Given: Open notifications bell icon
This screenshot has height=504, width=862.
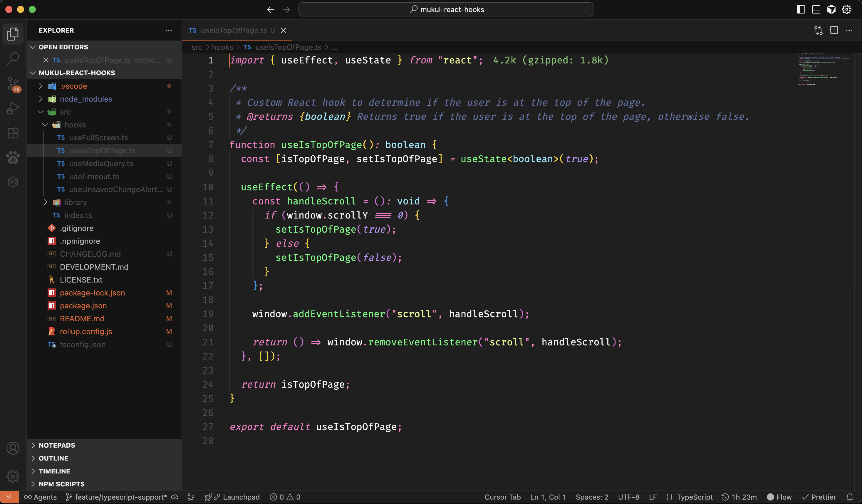Looking at the screenshot, I should [x=850, y=497].
